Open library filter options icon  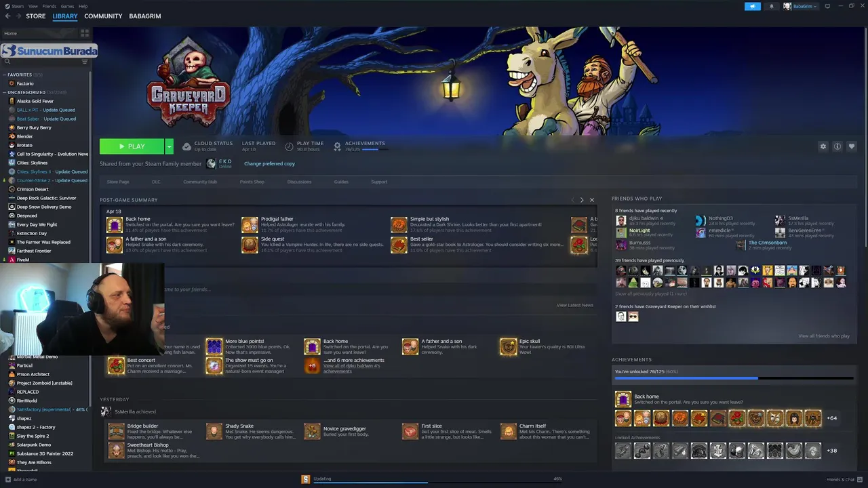(x=85, y=62)
